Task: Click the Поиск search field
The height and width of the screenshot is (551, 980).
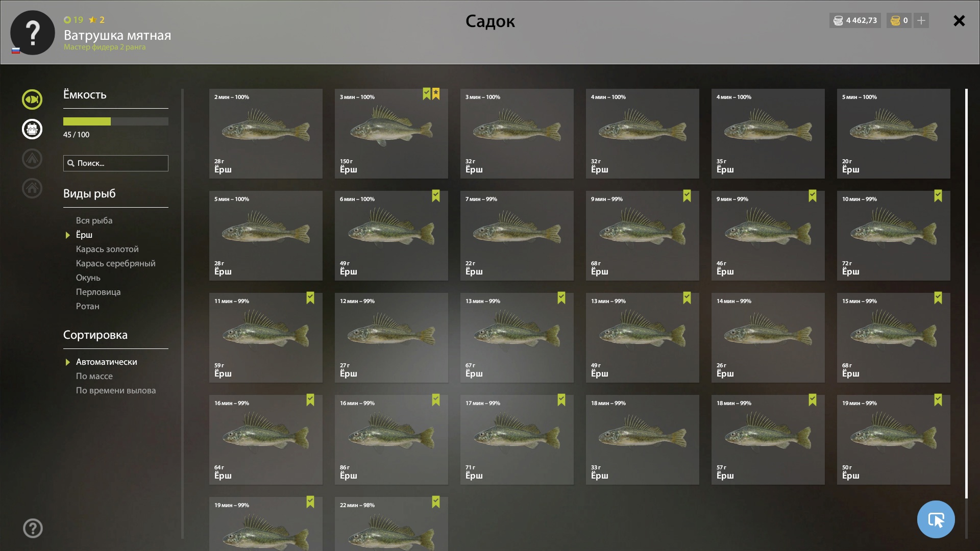Action: coord(116,163)
